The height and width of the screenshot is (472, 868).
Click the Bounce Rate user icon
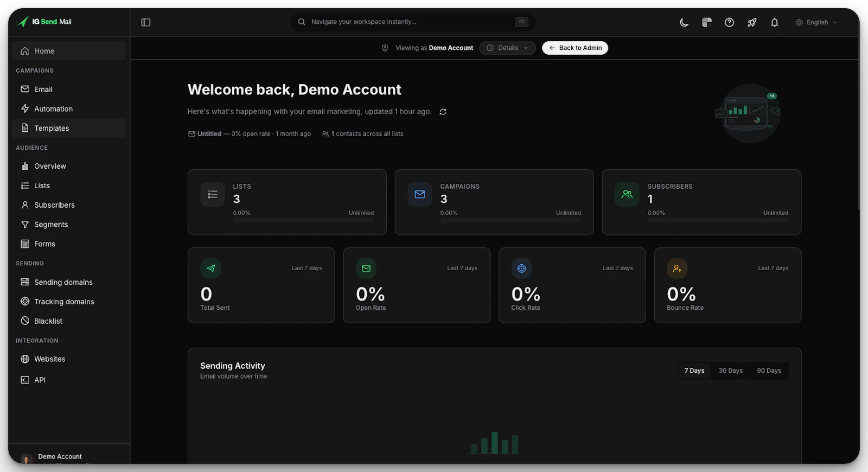coord(677,269)
